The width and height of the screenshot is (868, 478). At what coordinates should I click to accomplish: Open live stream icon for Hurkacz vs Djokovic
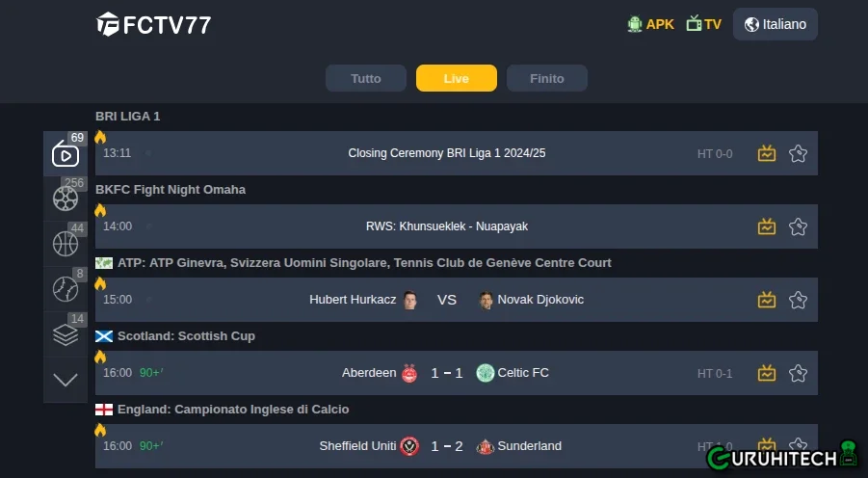pyautogui.click(x=767, y=300)
